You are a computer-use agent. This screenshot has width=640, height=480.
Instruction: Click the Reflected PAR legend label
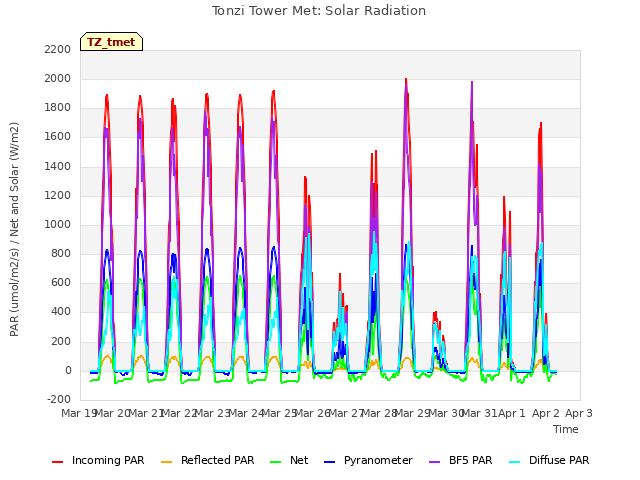coord(218,460)
